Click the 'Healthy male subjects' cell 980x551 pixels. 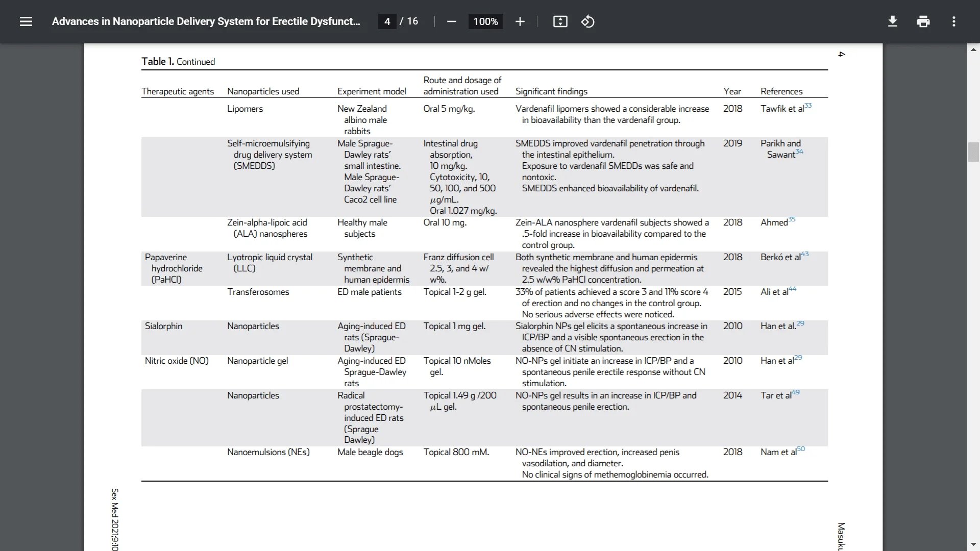point(362,228)
